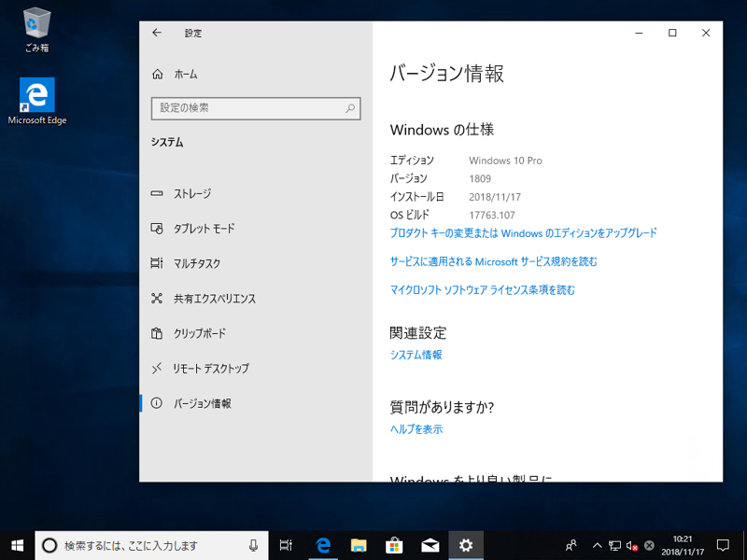Open the Action Center notification icon
This screenshot has width=747, height=560.
(723, 545)
